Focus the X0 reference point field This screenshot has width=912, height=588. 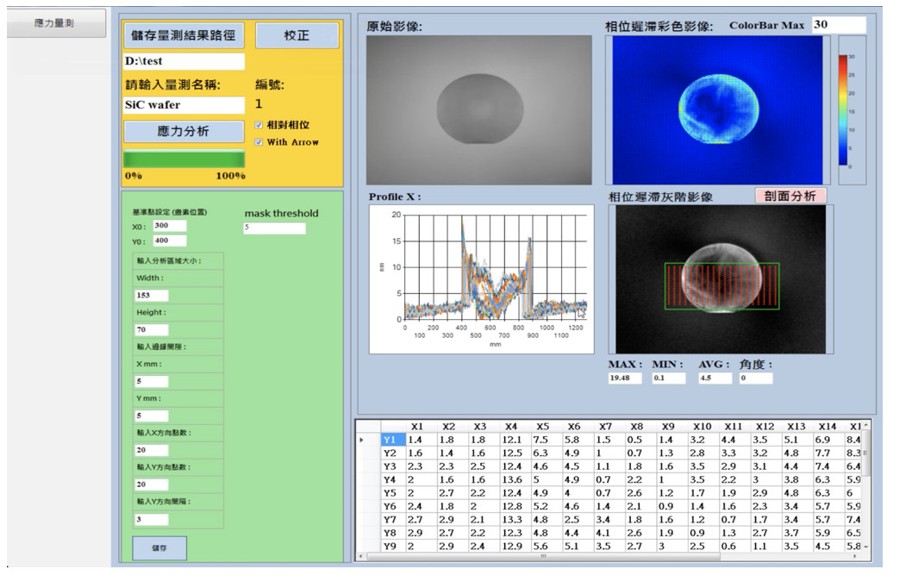[x=170, y=225]
